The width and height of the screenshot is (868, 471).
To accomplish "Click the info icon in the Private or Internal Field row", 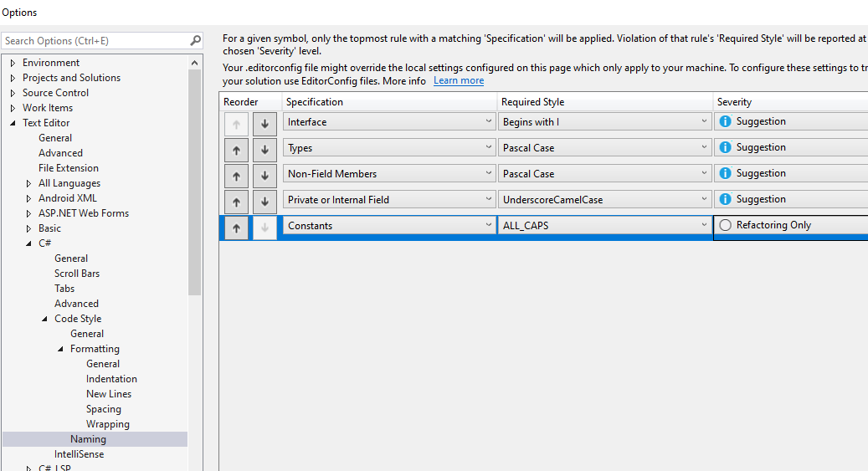I will pyautogui.click(x=725, y=199).
